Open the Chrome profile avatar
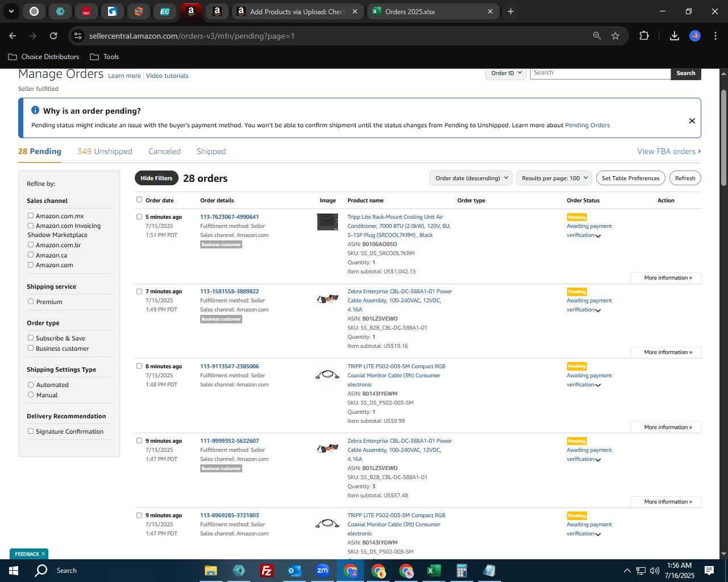Image resolution: width=728 pixels, height=582 pixels. (x=695, y=36)
